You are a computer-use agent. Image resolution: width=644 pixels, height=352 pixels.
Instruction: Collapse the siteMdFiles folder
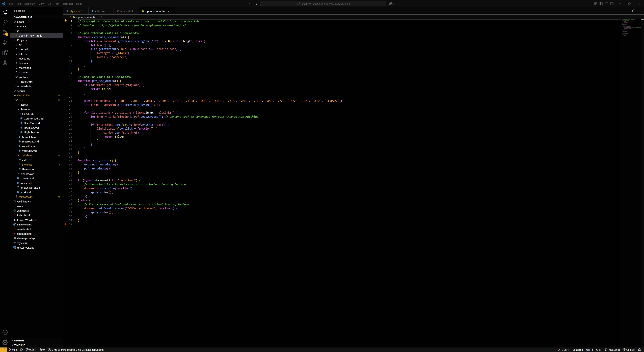coord(24,95)
